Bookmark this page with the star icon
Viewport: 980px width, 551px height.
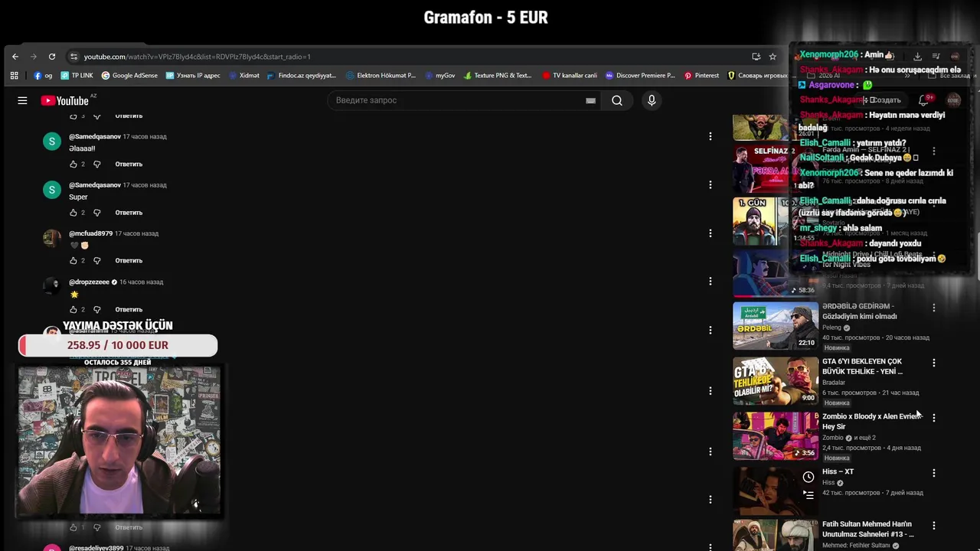tap(773, 57)
